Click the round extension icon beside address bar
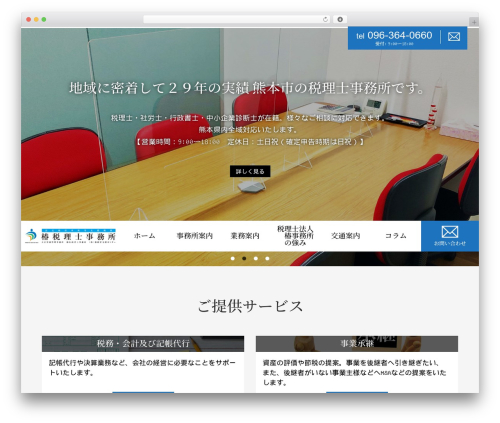Screen dimensions: 500x423 (340, 19)
